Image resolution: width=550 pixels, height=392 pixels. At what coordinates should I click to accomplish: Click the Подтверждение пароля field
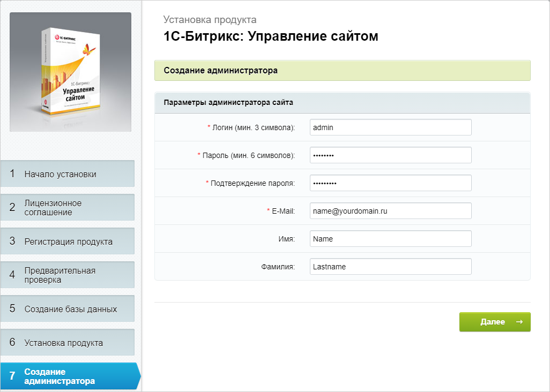(390, 183)
